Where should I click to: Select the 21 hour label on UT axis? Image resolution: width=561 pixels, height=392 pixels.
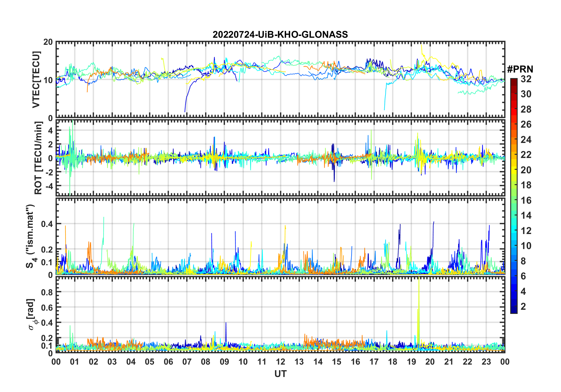449,362
